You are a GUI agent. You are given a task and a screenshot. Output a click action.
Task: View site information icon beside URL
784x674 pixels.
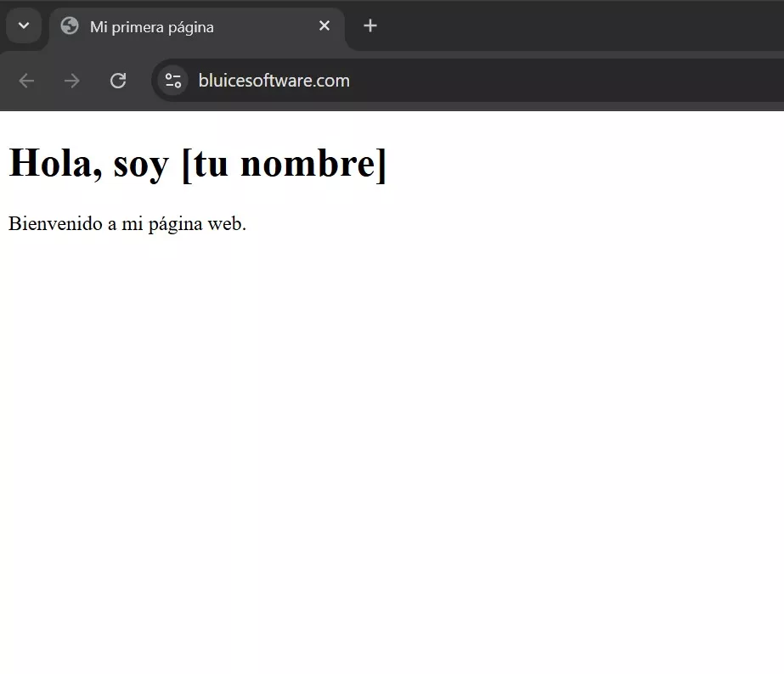point(173,81)
